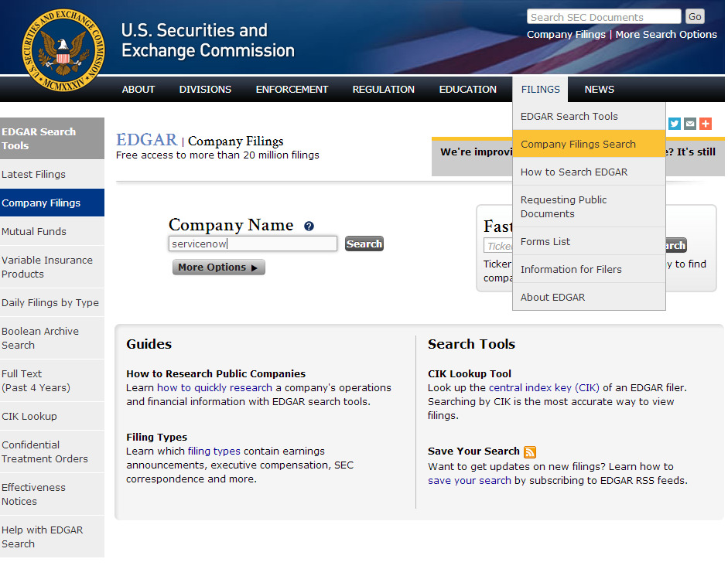Open More Search Options link in header
This screenshot has width=728, height=569.
click(666, 34)
